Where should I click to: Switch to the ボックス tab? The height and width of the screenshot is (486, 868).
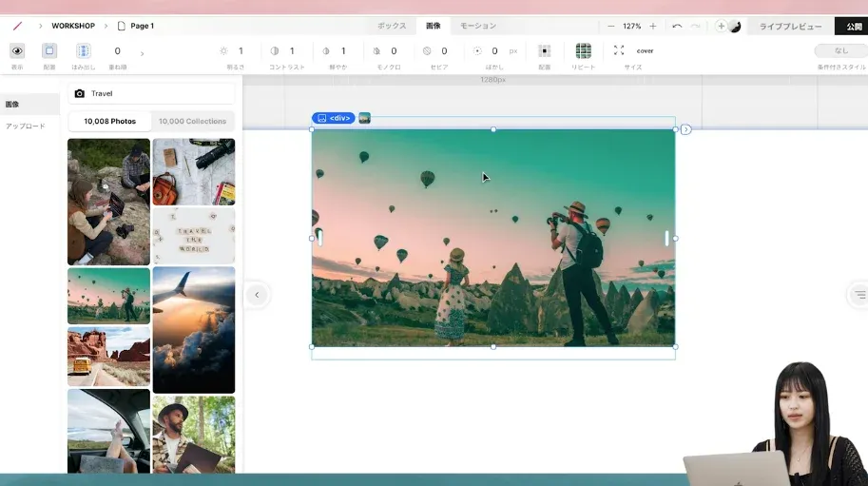[392, 26]
